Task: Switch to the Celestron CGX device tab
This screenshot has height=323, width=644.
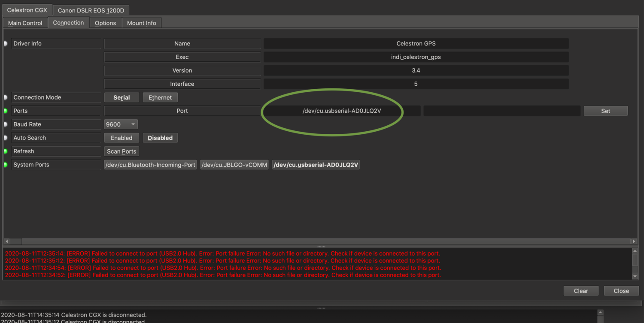Action: click(x=27, y=10)
